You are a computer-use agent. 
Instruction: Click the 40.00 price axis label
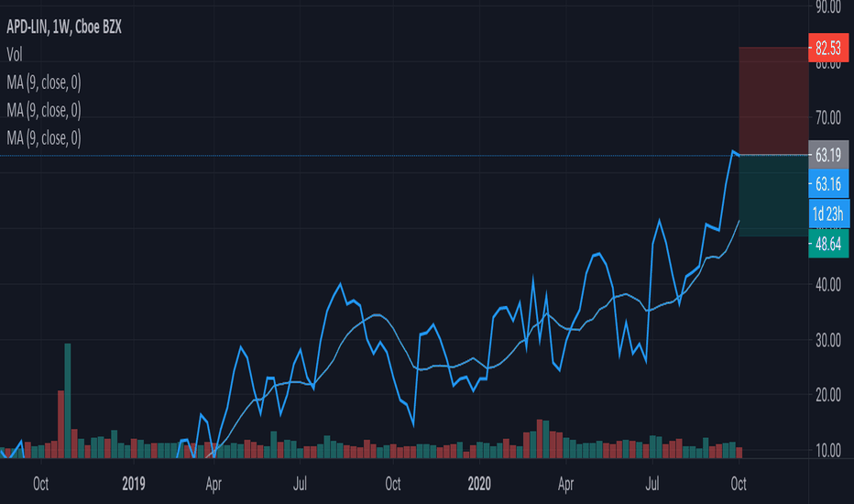click(x=827, y=284)
